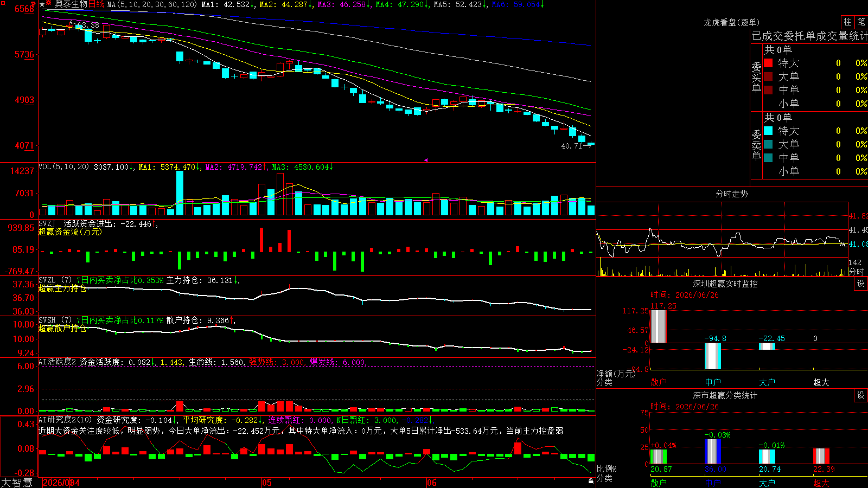Viewport: 868px width, 488px height.
Task: Click the 时间: 2026/06/26 label in 实时监控
Action: pyautogui.click(x=685, y=295)
